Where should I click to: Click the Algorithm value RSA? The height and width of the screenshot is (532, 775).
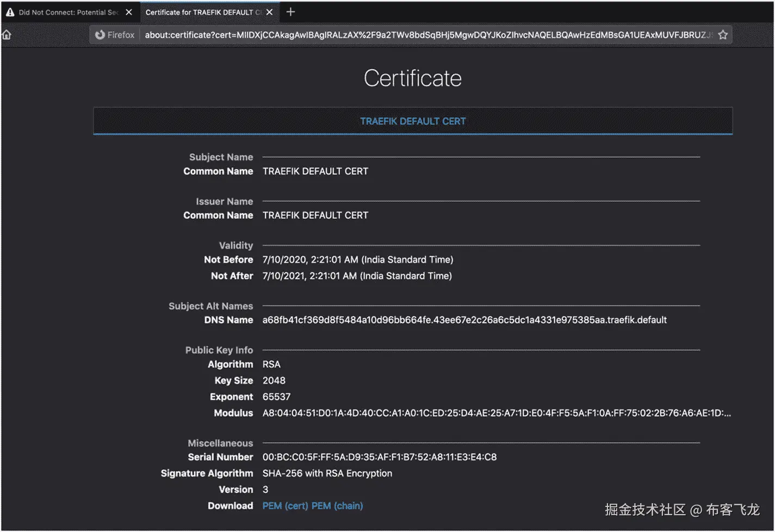click(271, 364)
